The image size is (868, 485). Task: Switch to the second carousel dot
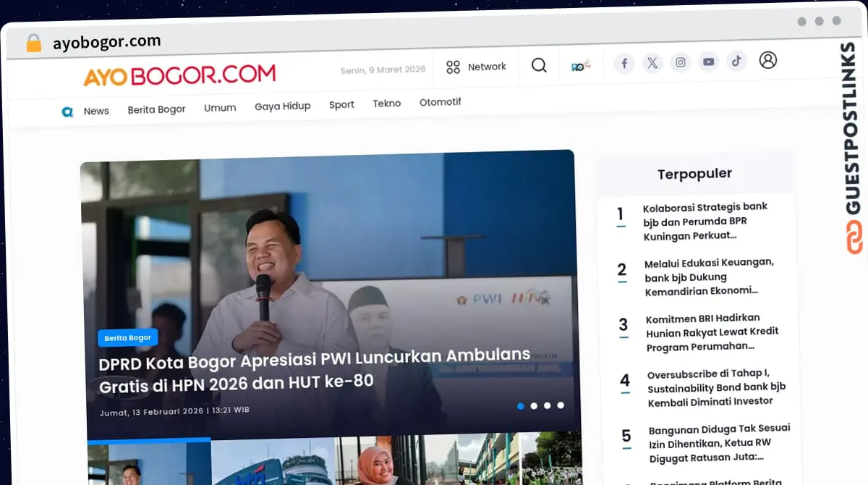pos(534,406)
